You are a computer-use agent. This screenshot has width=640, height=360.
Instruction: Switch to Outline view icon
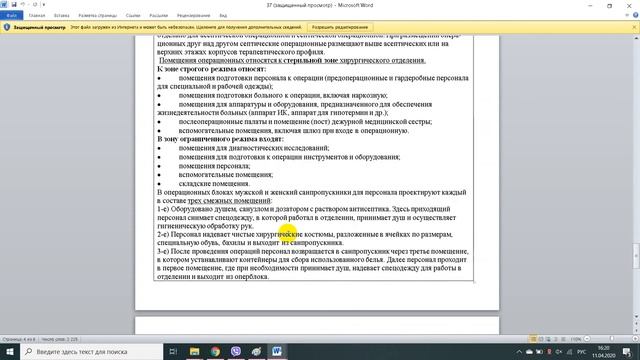tap(556, 339)
